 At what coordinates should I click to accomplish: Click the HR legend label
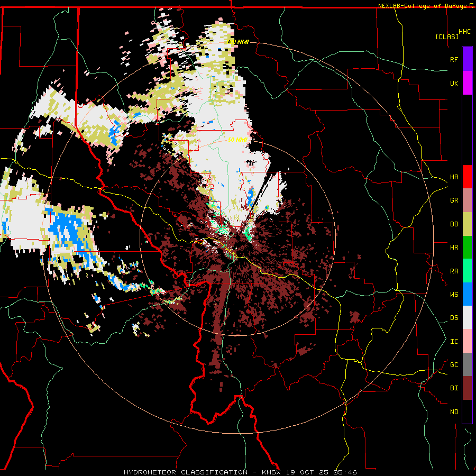(454, 248)
